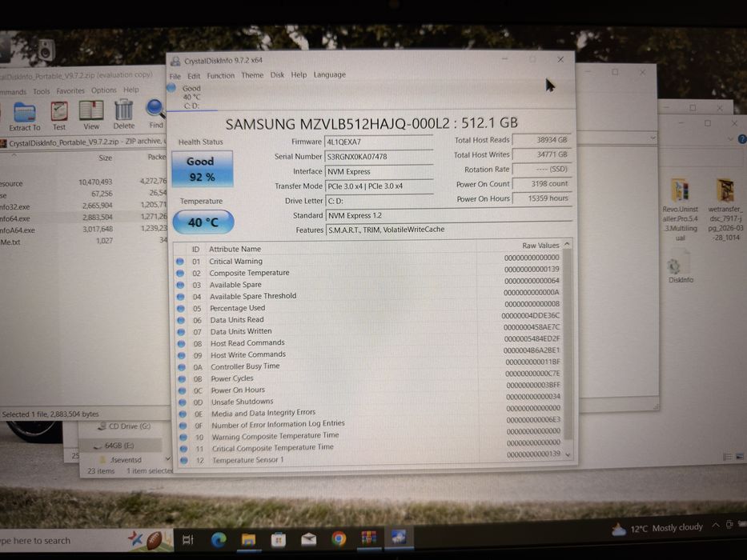
Task: Select the nfo32.exe file row in WinRAR
Action: (83, 206)
